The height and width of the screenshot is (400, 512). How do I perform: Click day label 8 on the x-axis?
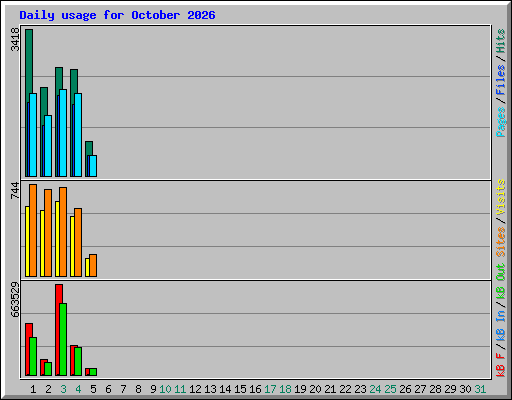click(x=138, y=389)
